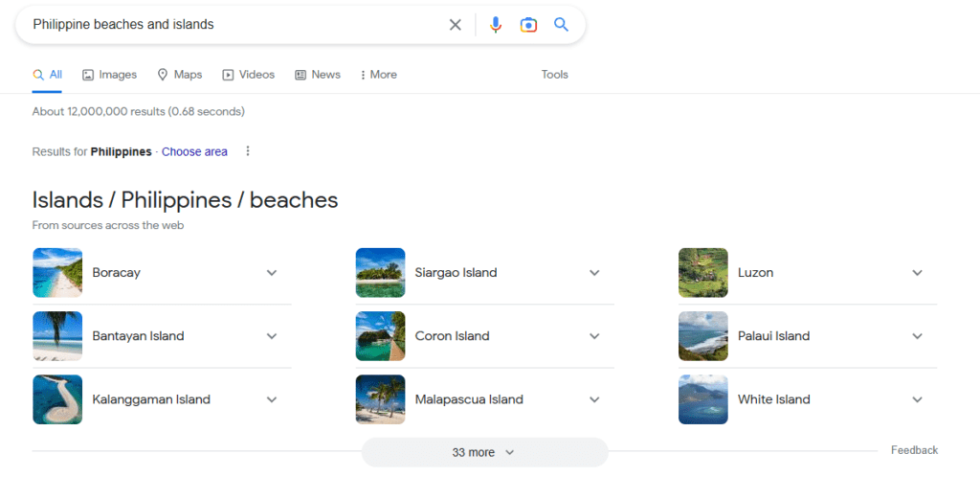This screenshot has height=477, width=980.
Task: Show 33 more islands
Action: [x=484, y=452]
